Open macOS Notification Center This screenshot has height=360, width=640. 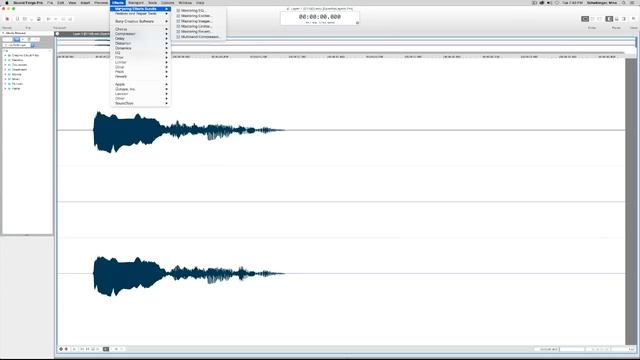[633, 3]
